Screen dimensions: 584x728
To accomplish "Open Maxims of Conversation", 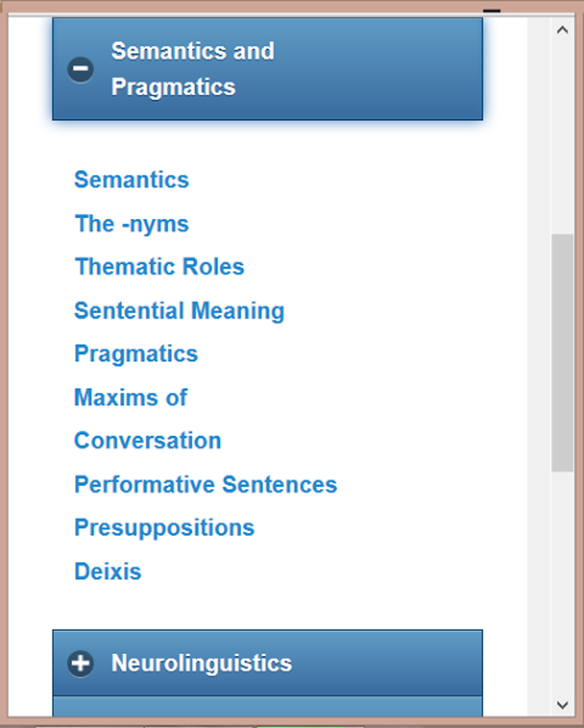I will click(147, 418).
